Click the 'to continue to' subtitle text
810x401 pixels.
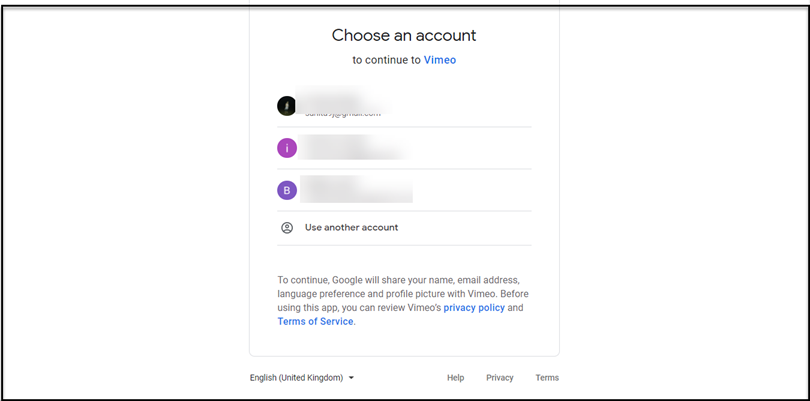point(386,60)
